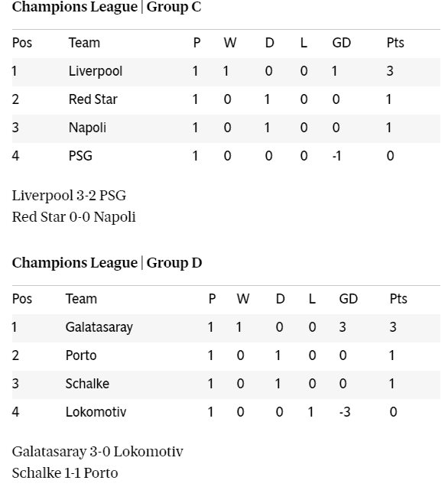Click the Pts column header in Group C
This screenshot has height=503, width=448.
(x=395, y=43)
